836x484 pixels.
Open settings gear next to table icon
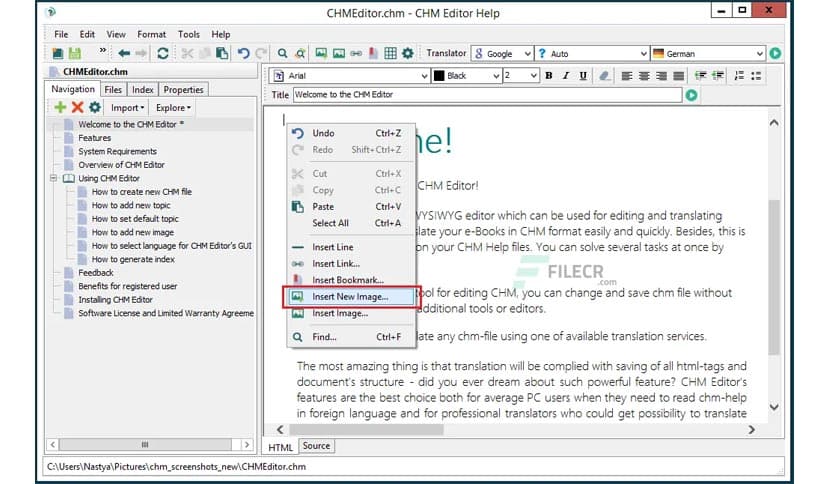(x=408, y=53)
